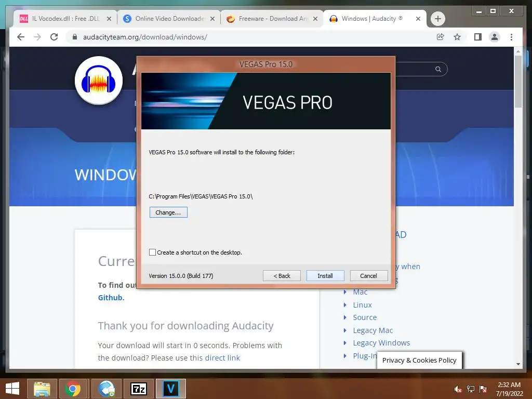532x399 pixels.
Task: Open the Linux download link
Action: 362,305
